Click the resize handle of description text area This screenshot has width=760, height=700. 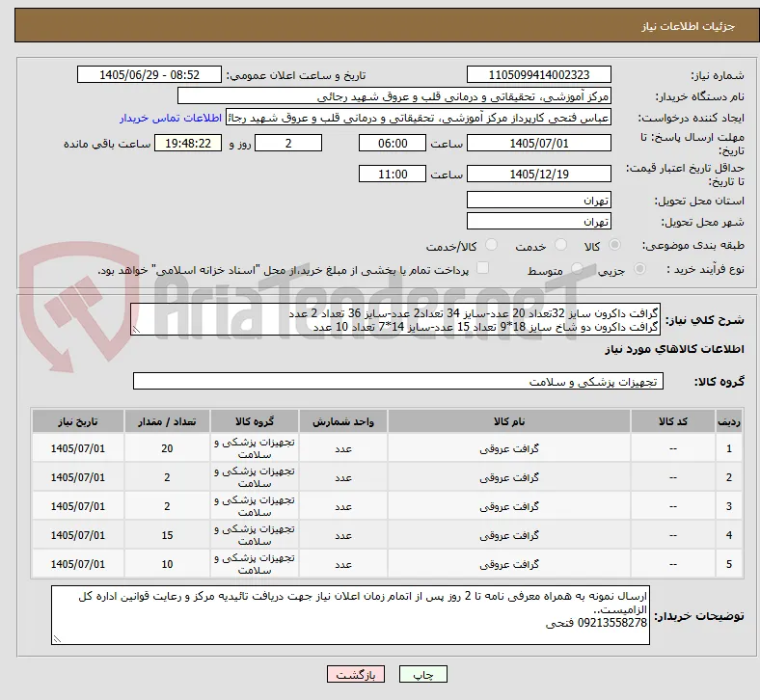[x=136, y=330]
